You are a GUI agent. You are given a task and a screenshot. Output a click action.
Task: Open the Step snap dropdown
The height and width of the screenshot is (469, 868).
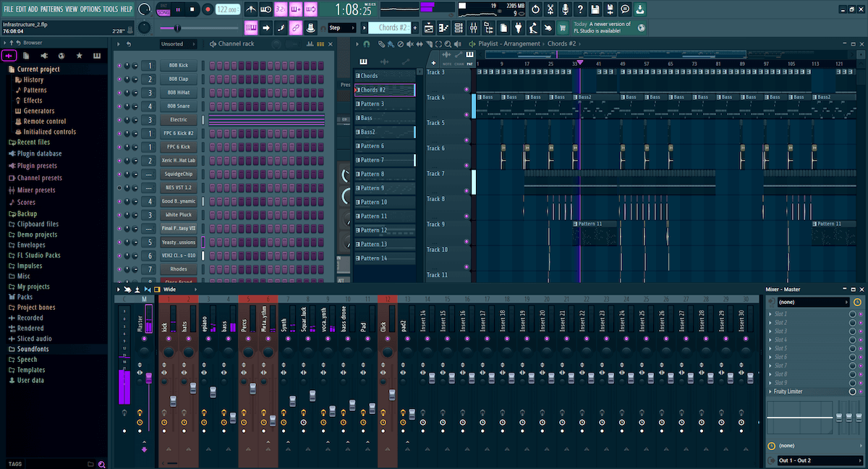[341, 28]
